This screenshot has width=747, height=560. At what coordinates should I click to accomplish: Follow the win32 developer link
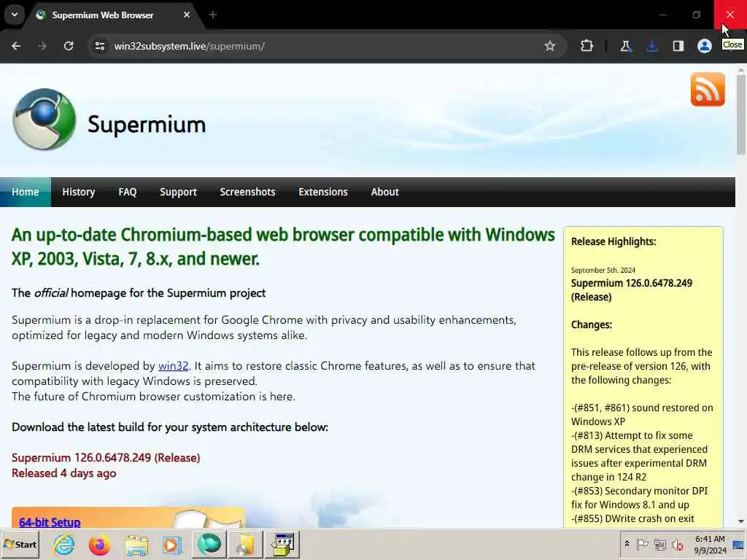[x=174, y=366]
